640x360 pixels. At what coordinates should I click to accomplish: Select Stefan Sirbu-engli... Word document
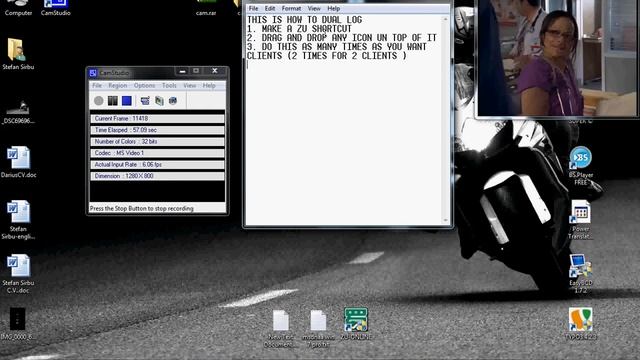click(18, 220)
